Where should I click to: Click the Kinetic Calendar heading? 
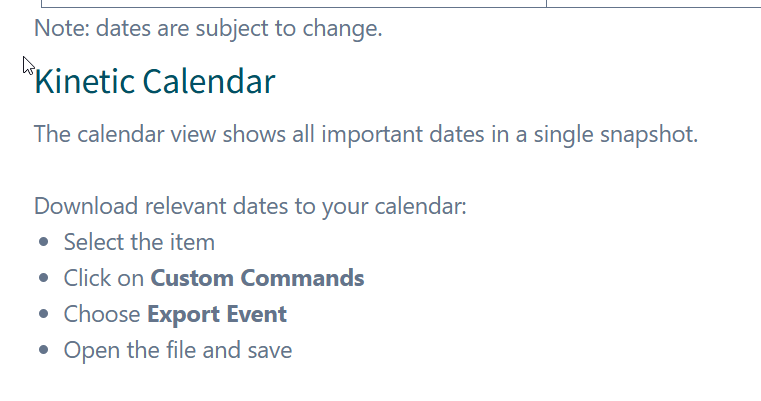point(154,82)
